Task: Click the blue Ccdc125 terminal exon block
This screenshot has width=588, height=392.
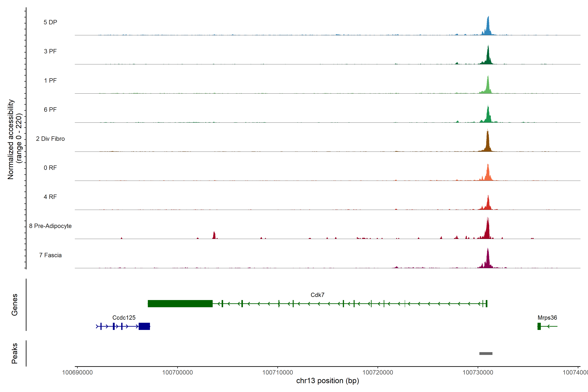Action: coord(144,326)
